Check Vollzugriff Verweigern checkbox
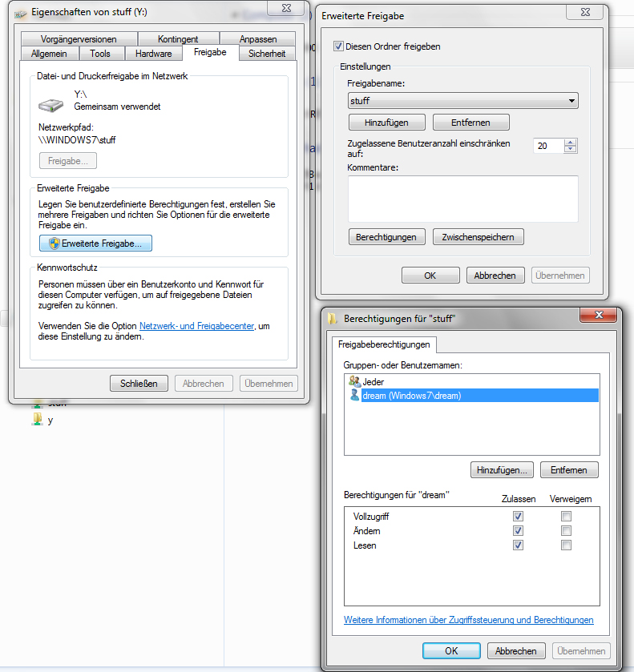The width and height of the screenshot is (634, 672). tap(566, 516)
